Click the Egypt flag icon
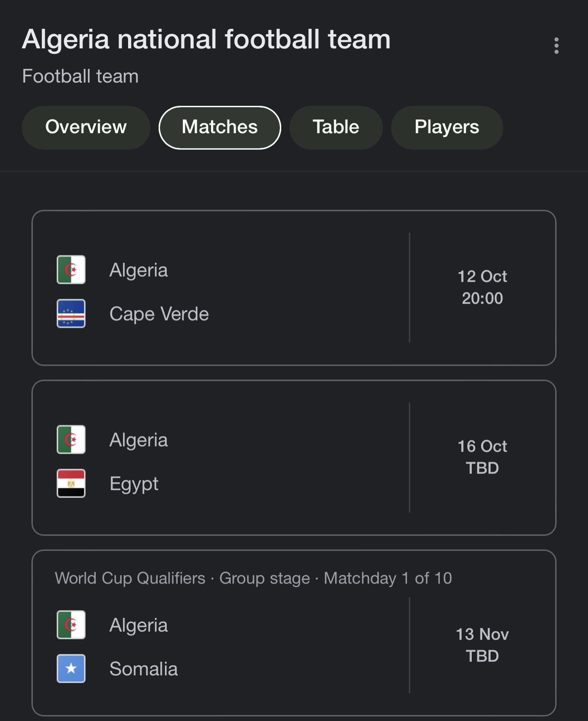Viewport: 588px width, 721px height. point(71,483)
